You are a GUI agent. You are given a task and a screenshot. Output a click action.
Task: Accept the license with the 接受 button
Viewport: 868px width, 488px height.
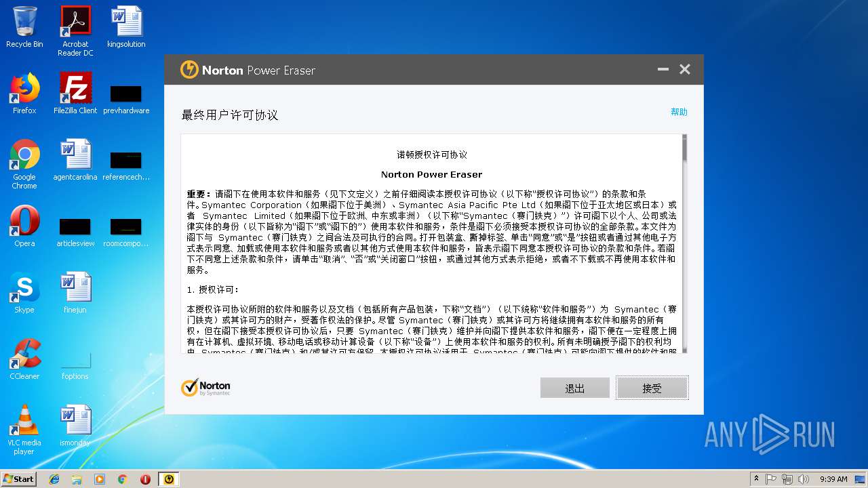click(x=652, y=388)
